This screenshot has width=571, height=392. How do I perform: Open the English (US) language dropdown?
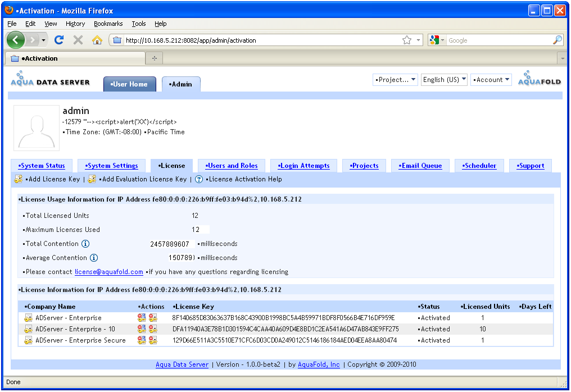444,80
